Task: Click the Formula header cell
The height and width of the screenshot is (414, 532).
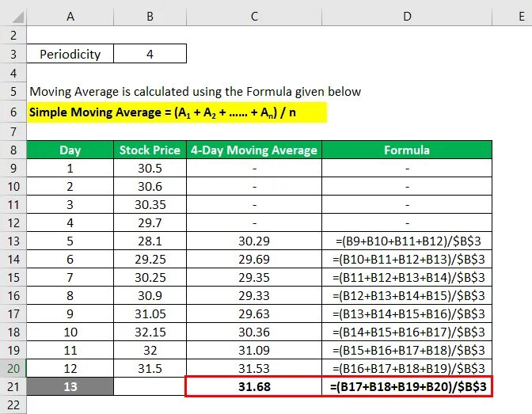Action: (x=407, y=150)
